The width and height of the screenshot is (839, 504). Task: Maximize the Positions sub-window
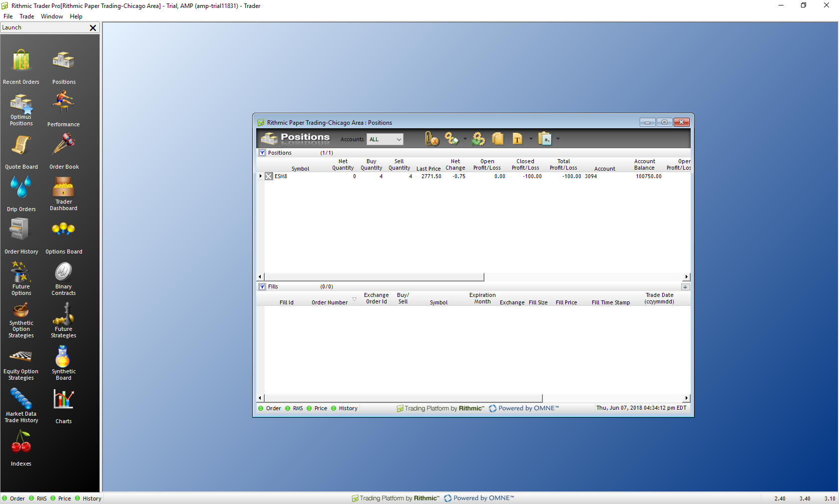[x=664, y=122]
